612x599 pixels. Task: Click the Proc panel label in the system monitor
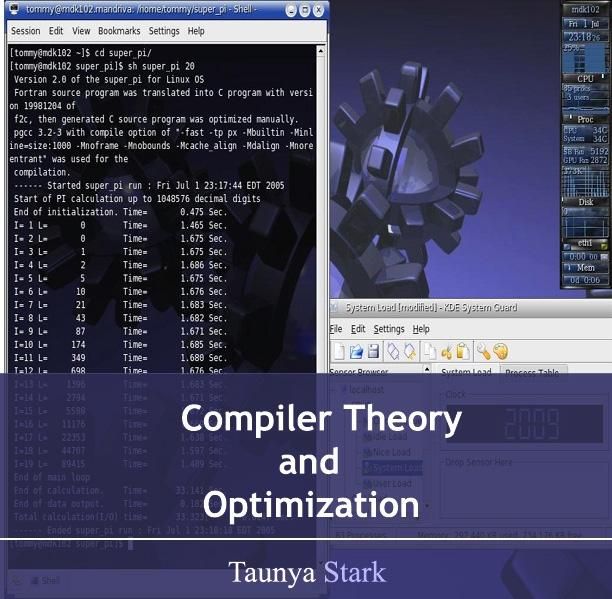(x=585, y=119)
